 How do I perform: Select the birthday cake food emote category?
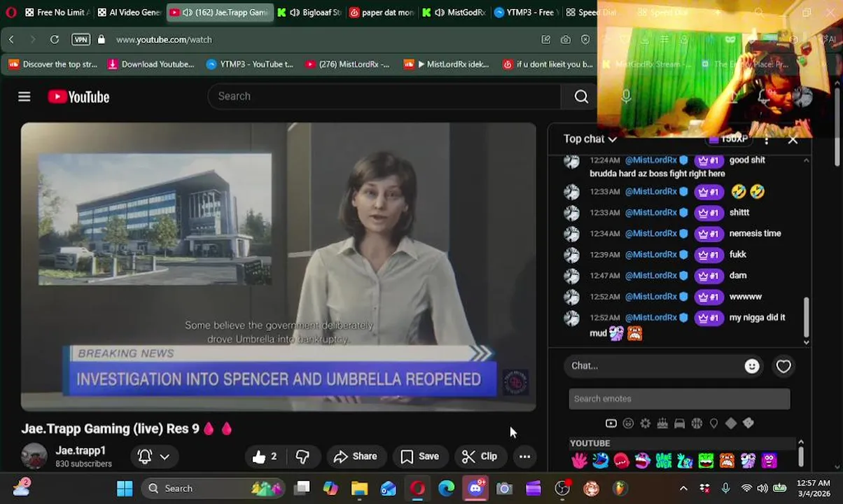click(662, 423)
